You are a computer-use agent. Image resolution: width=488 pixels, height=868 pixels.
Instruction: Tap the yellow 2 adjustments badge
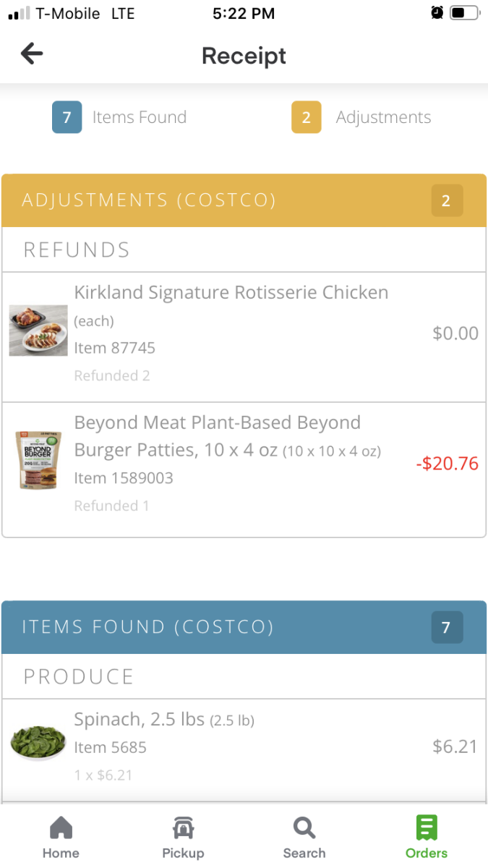tap(306, 117)
